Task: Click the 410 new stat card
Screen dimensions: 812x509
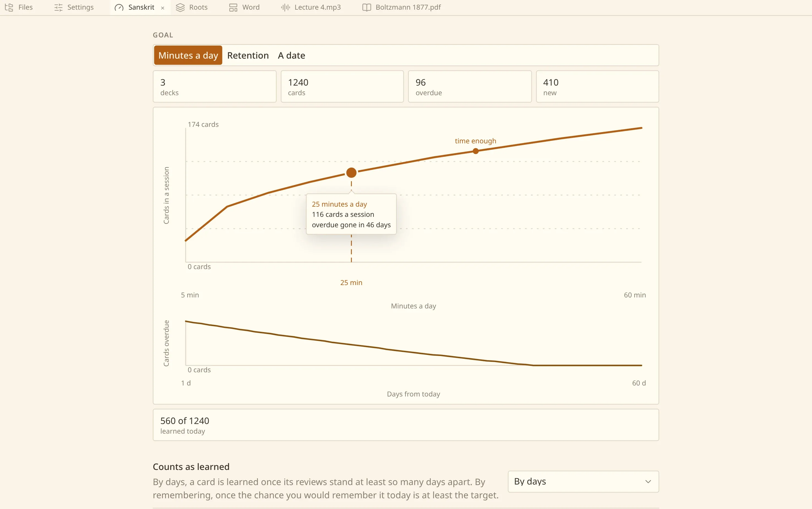Action: tap(598, 86)
